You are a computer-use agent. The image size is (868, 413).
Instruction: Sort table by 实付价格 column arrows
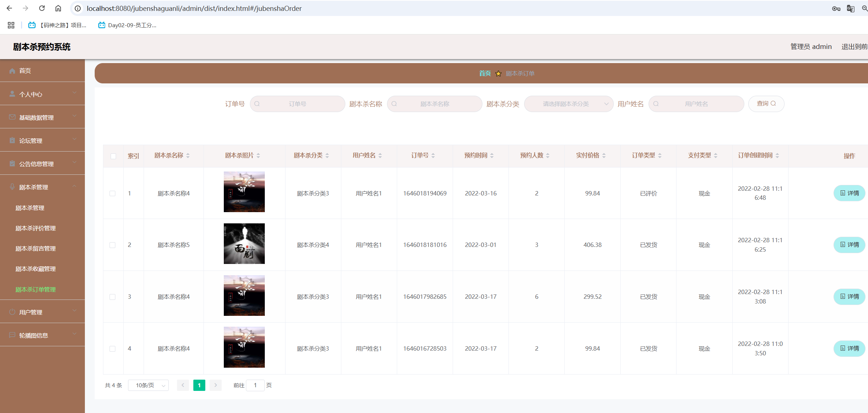(604, 156)
